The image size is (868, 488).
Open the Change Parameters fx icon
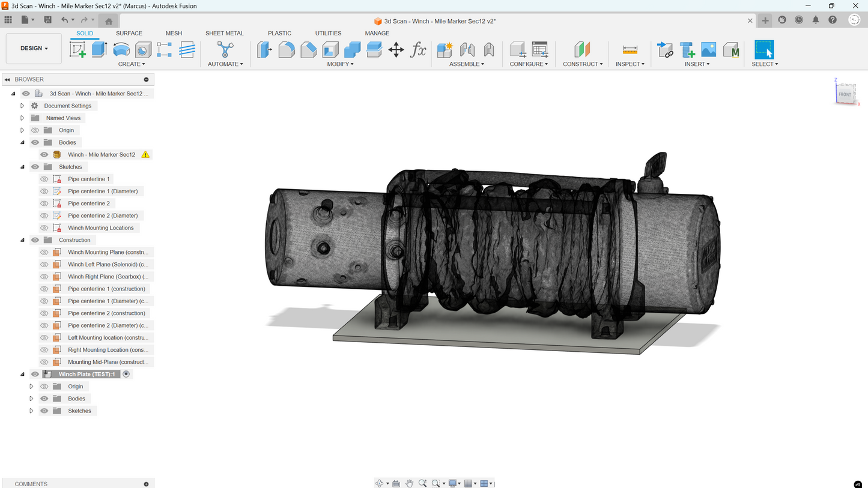418,50
